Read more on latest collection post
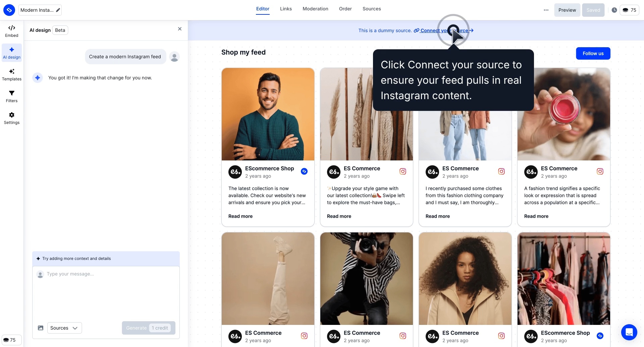The image size is (644, 347). point(240,216)
